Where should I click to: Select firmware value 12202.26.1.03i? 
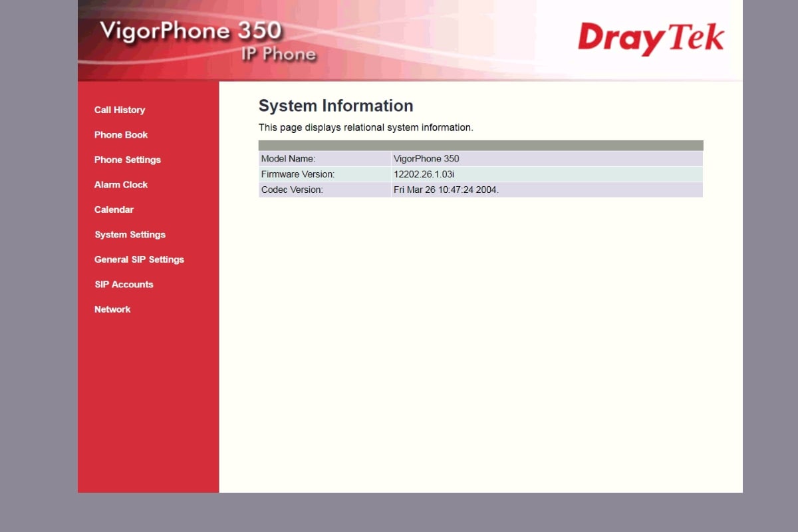(424, 174)
